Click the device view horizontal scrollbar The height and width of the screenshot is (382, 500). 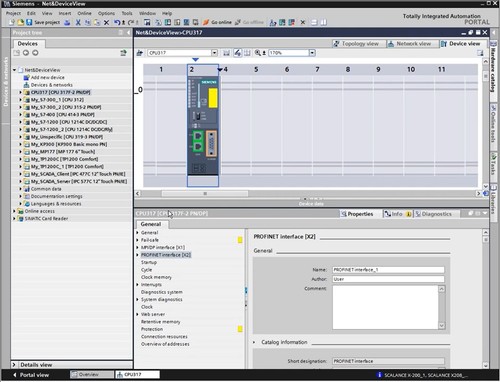205,193
